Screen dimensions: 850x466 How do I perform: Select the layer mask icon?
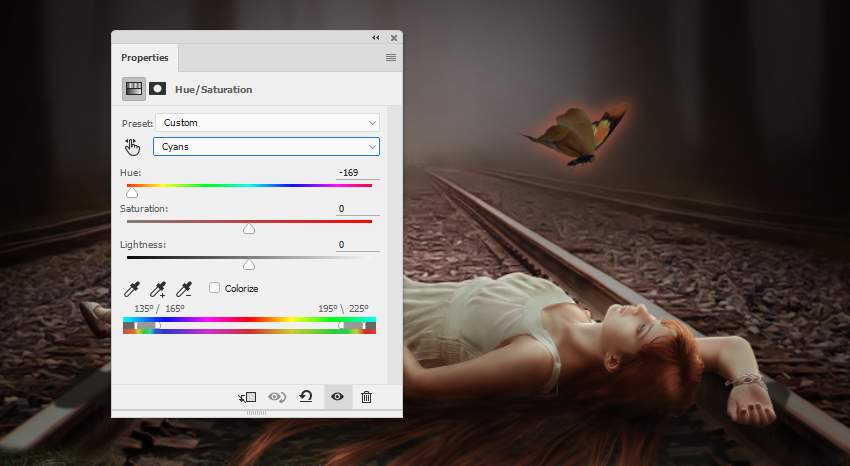(x=158, y=89)
